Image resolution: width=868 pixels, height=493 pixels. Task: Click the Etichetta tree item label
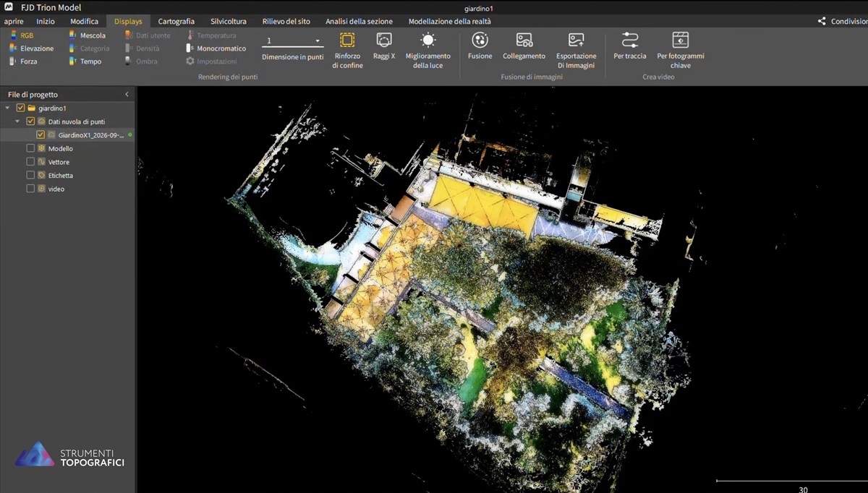61,175
